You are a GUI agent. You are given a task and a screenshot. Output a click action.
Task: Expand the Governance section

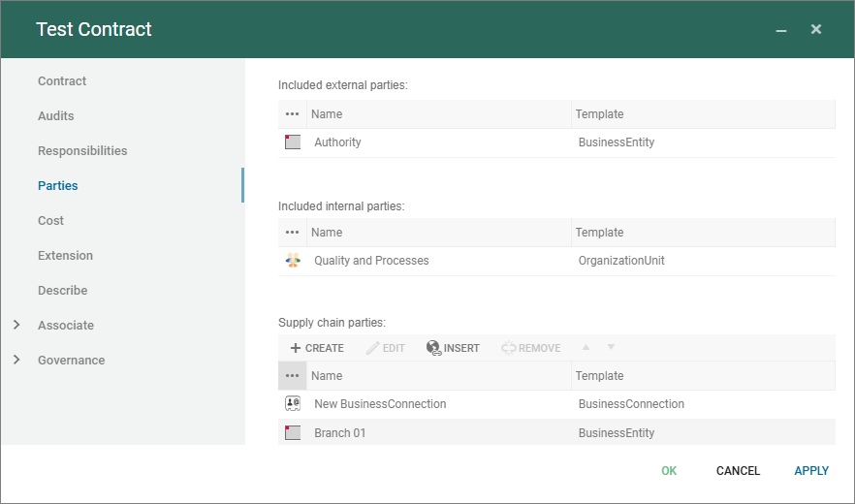tap(16, 361)
